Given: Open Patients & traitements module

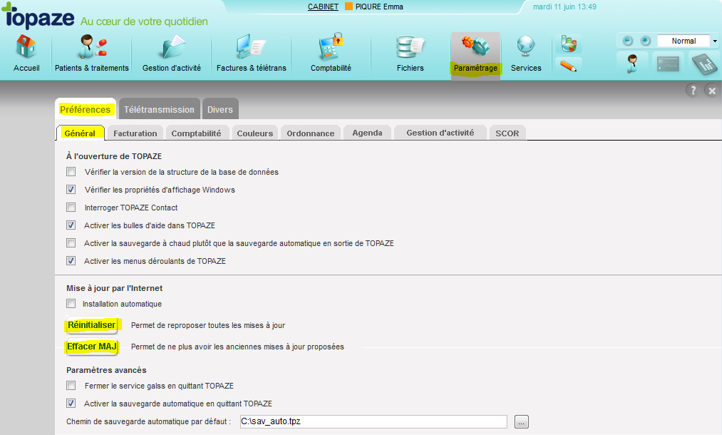Looking at the screenshot, I should click(x=92, y=54).
